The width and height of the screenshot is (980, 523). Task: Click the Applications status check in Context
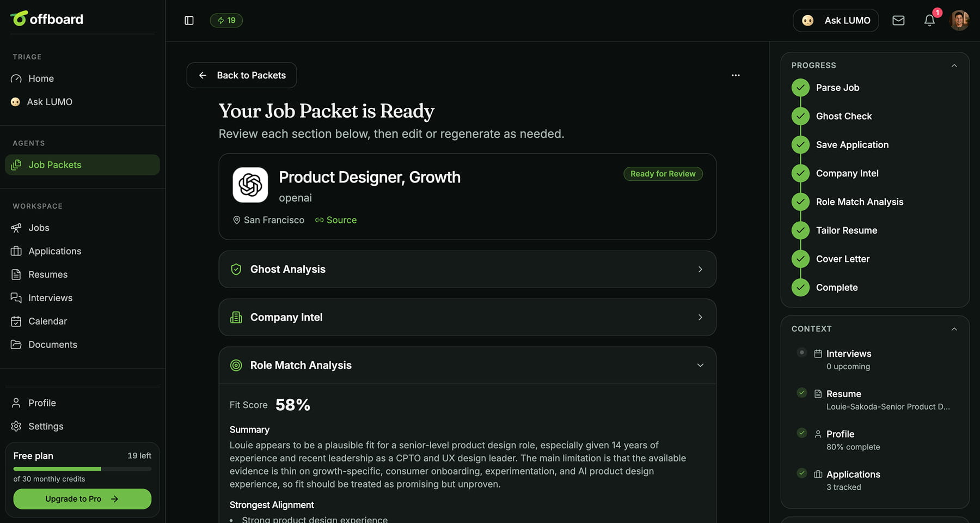tap(801, 473)
